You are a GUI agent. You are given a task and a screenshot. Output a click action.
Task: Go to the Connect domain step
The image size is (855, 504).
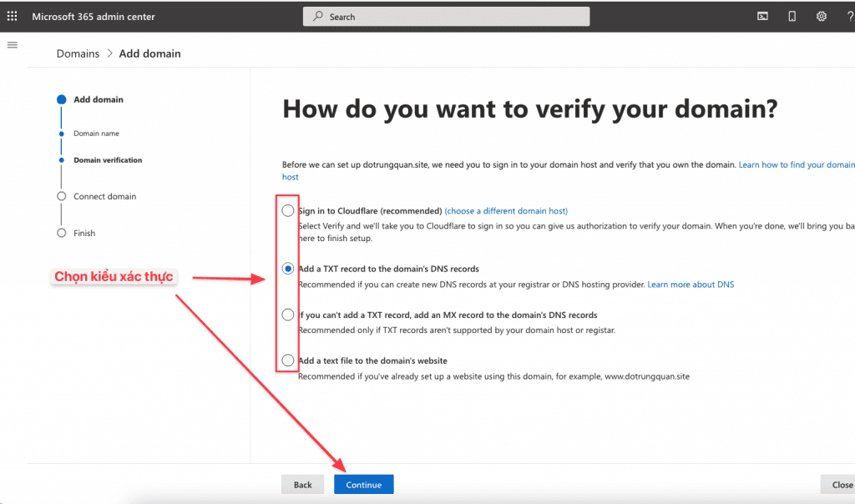coord(104,197)
